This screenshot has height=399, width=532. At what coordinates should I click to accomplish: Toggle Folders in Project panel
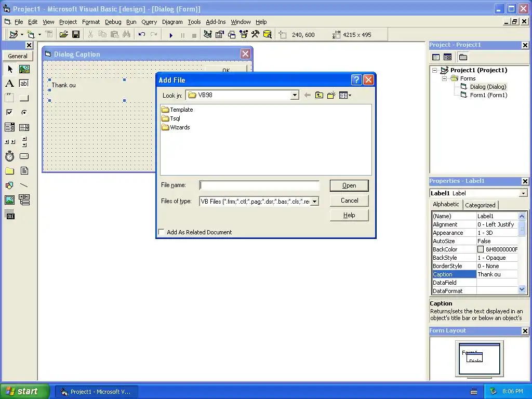(463, 57)
